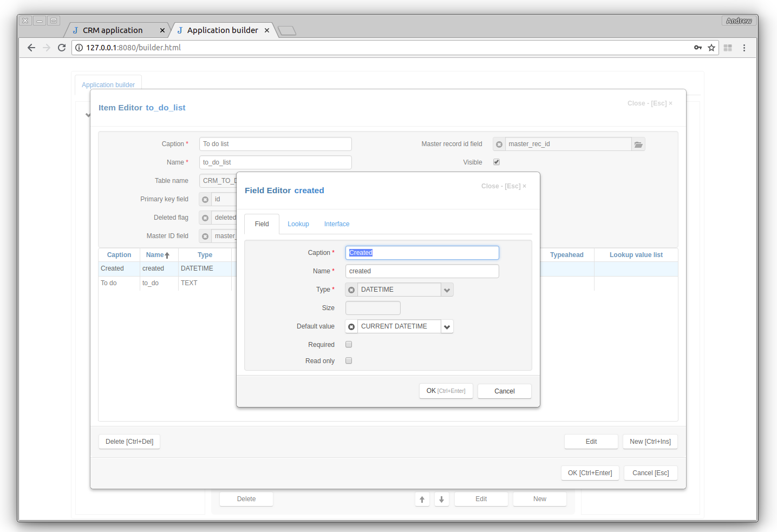Cancel the Field Editor dialog
The image size is (777, 532).
click(505, 391)
